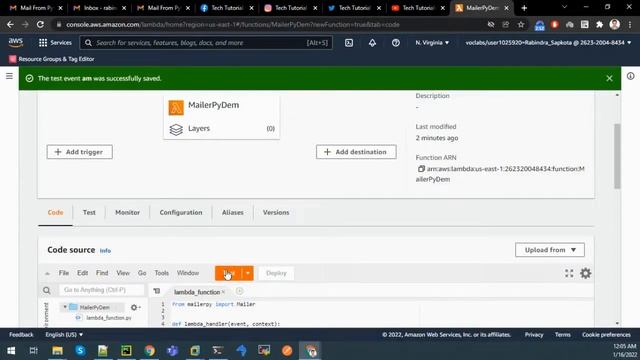Switch to the Tech Tutorial YouTube browser tab
640x360 pixels.
point(418,8)
